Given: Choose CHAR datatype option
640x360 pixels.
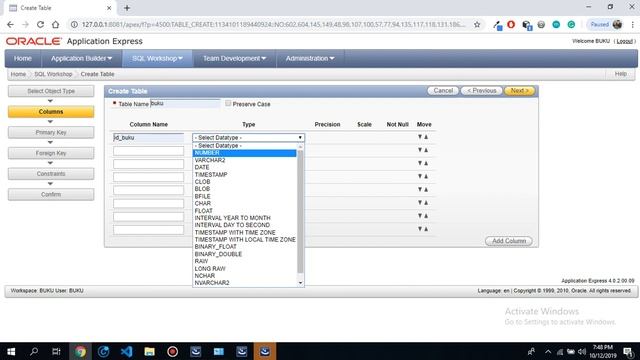Looking at the screenshot, I should click(244, 203).
